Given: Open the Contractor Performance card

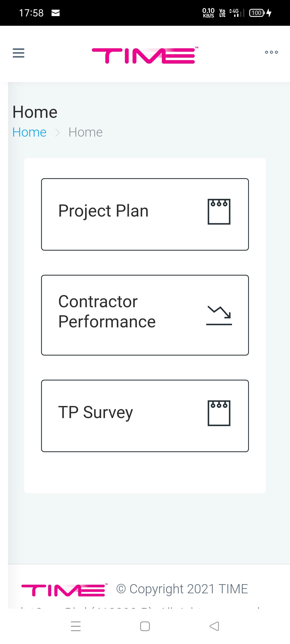Looking at the screenshot, I should (145, 315).
